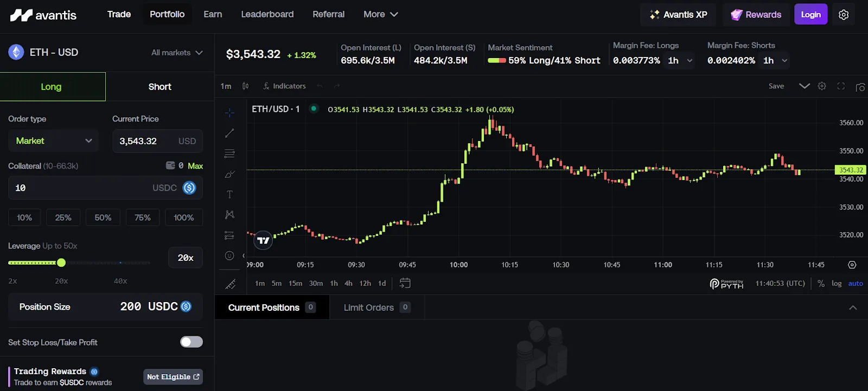Toggle percent scale on the chart
The width and height of the screenshot is (868, 391).
[x=821, y=283]
